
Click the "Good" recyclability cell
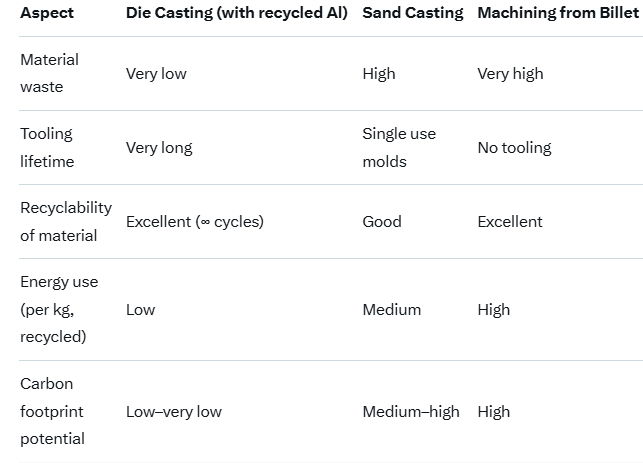(x=382, y=221)
